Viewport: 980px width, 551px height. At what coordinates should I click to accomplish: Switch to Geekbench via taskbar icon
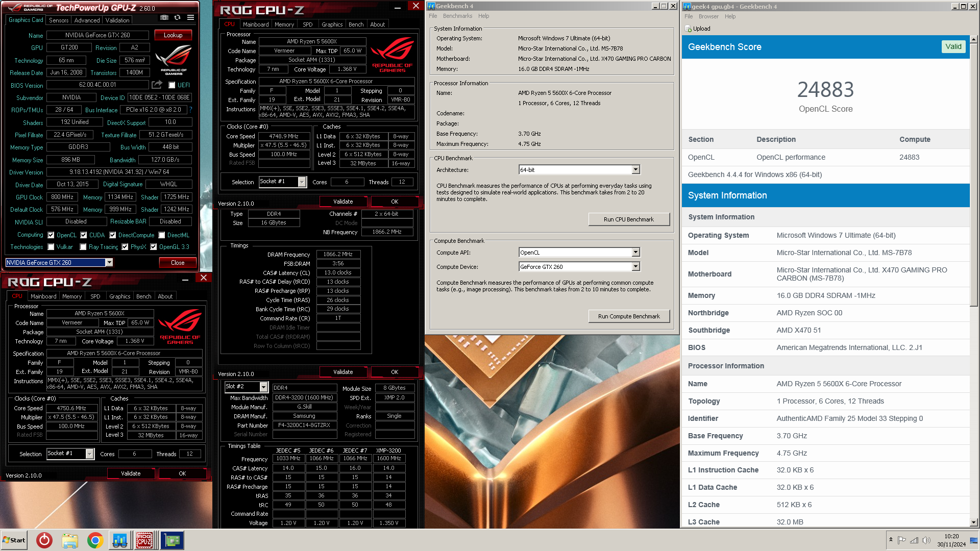[x=120, y=540]
